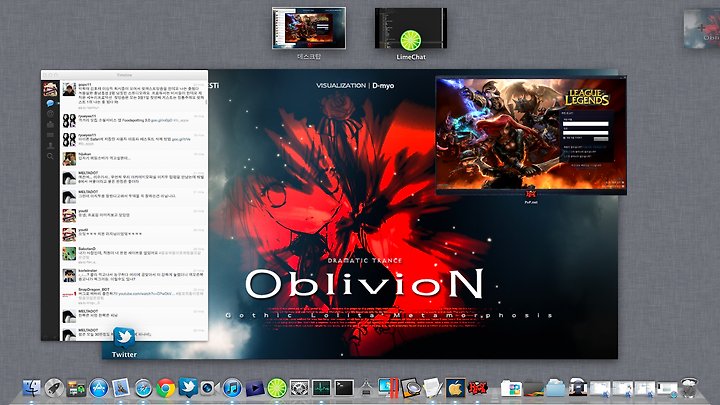Viewport: 720px width, 405px height.
Task: Select the Twitter Timeline window
Action: 124,205
